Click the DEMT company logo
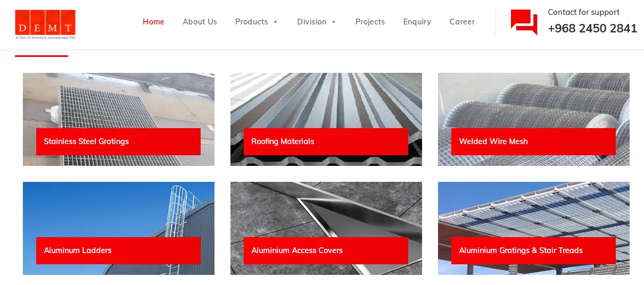644x285 pixels. click(x=45, y=24)
